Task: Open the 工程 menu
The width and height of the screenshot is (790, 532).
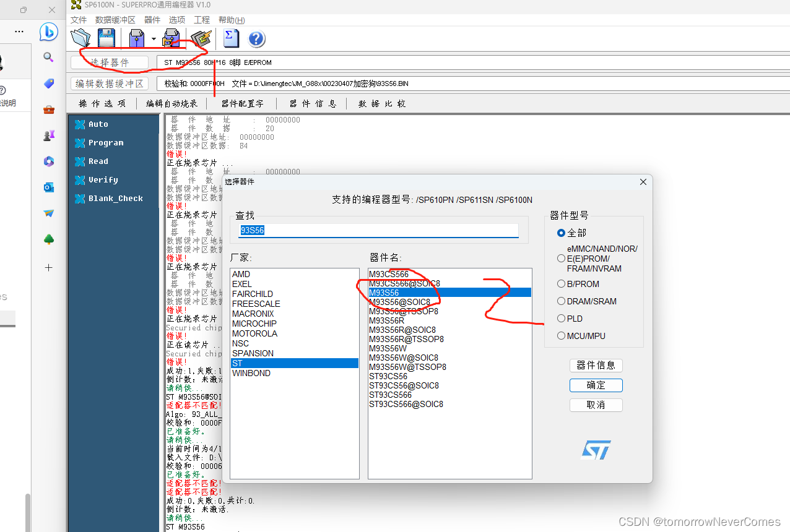Action: click(x=202, y=20)
